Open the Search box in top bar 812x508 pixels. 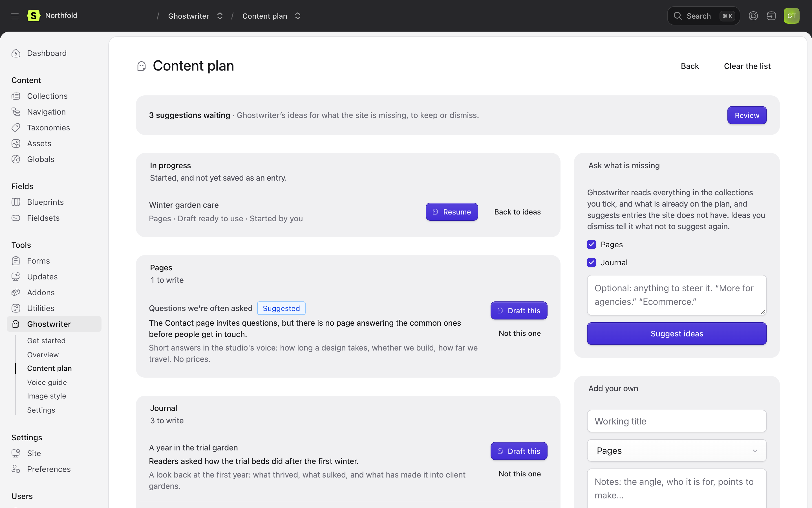pos(704,16)
